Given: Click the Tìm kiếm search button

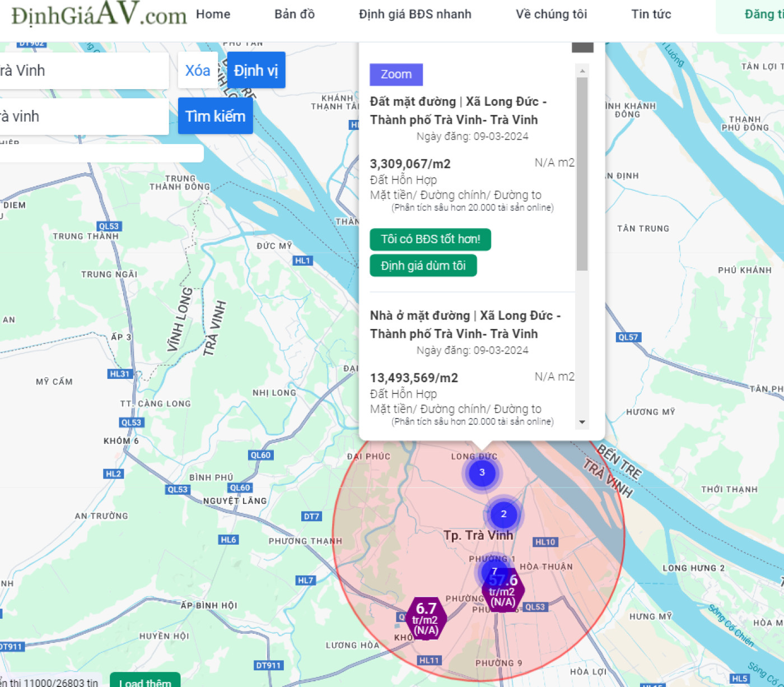Looking at the screenshot, I should click(x=216, y=116).
